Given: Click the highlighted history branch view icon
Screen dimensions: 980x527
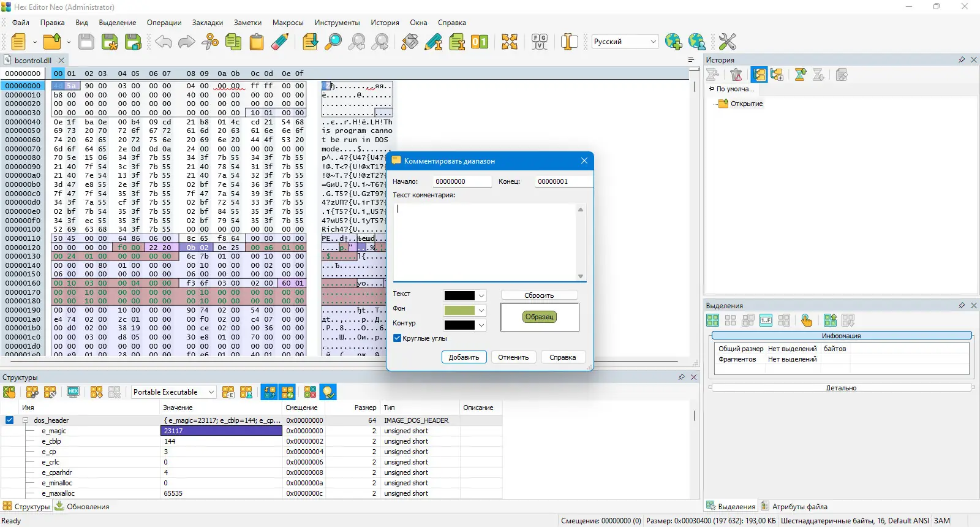Looking at the screenshot, I should 759,75.
